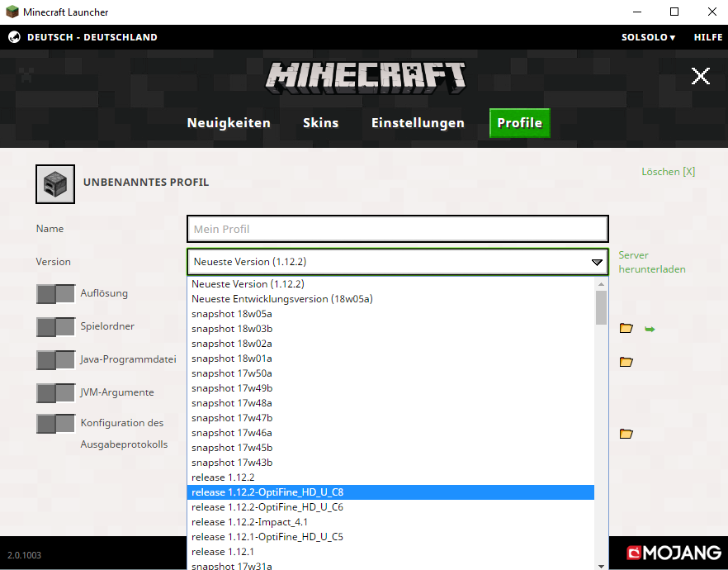Choose release 1.12.2-Impact_4.1

(390, 522)
